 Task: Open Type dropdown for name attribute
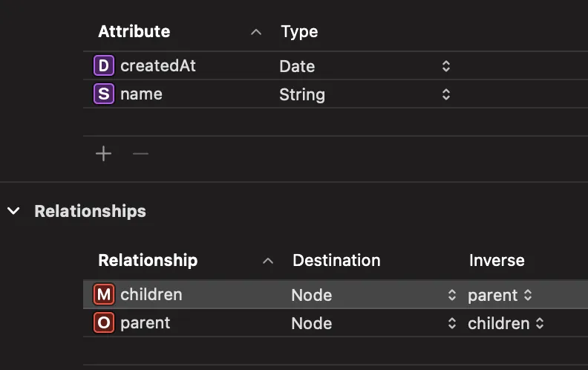coord(445,94)
